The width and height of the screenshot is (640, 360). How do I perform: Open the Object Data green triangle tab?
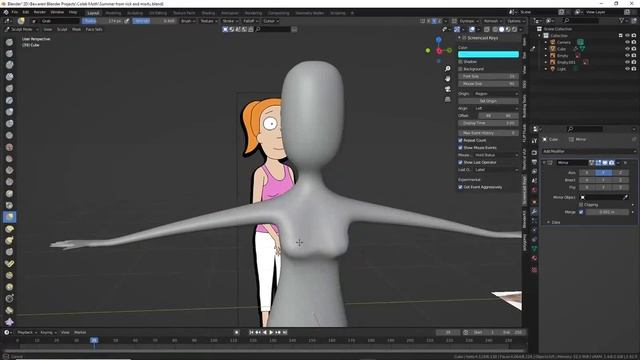tap(534, 249)
